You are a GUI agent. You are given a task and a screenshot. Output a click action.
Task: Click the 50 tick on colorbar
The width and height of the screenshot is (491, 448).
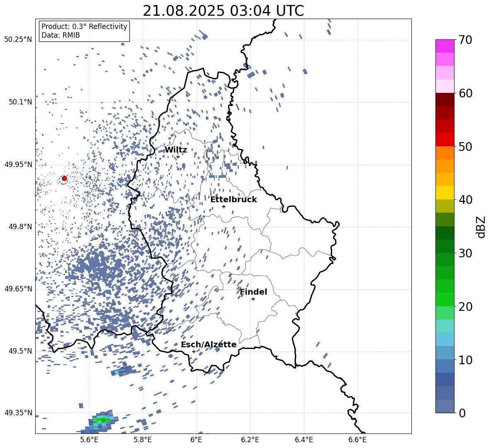coord(465,147)
